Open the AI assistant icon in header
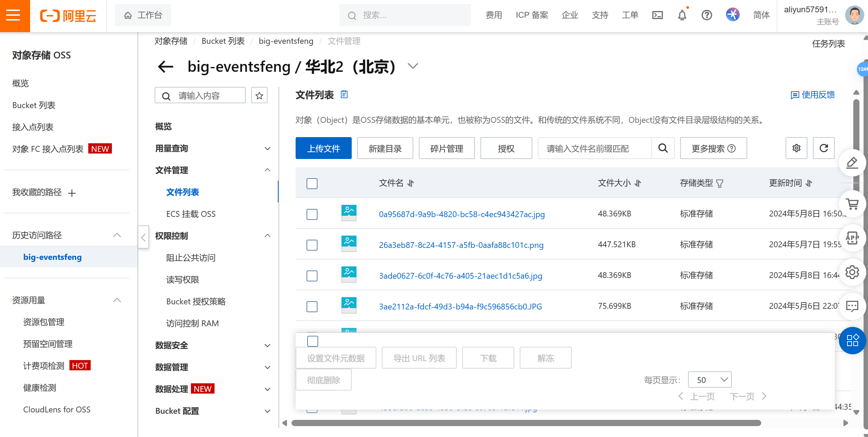This screenshot has width=868, height=437. [733, 15]
